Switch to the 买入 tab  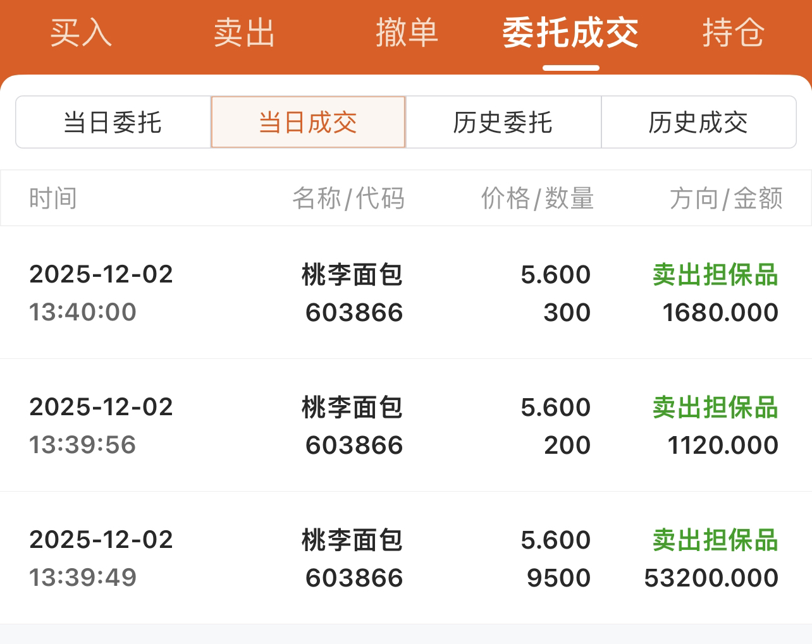pos(81,33)
